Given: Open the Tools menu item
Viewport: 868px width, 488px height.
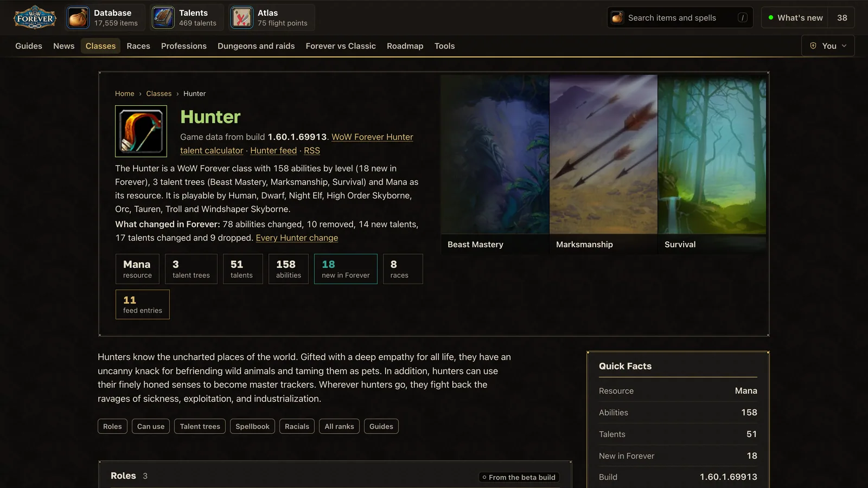Looking at the screenshot, I should tap(444, 46).
